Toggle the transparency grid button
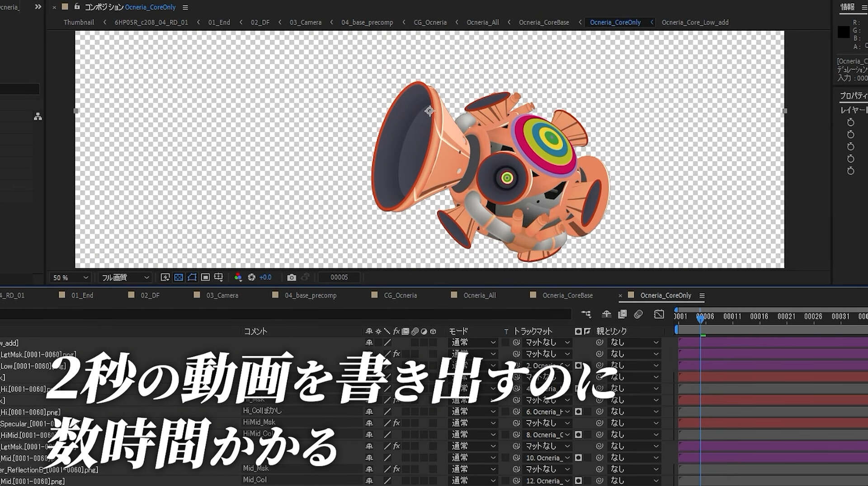The width and height of the screenshot is (868, 486). [179, 277]
